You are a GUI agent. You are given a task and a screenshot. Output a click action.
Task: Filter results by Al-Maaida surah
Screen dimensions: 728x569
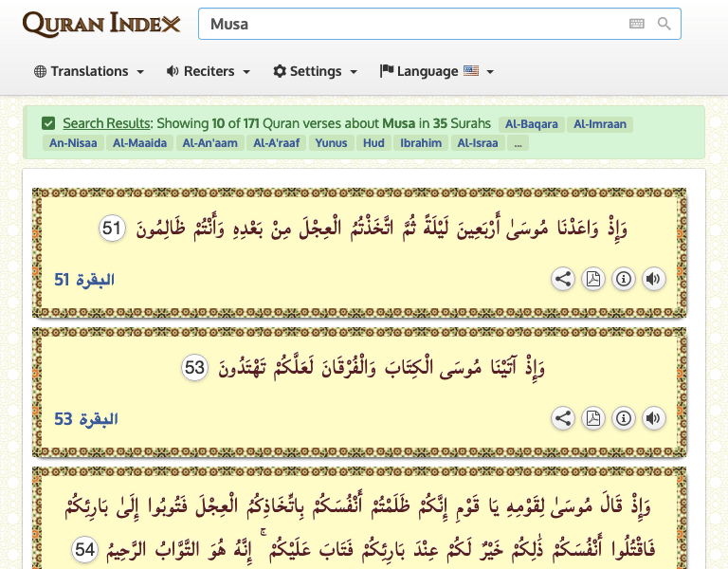point(139,143)
